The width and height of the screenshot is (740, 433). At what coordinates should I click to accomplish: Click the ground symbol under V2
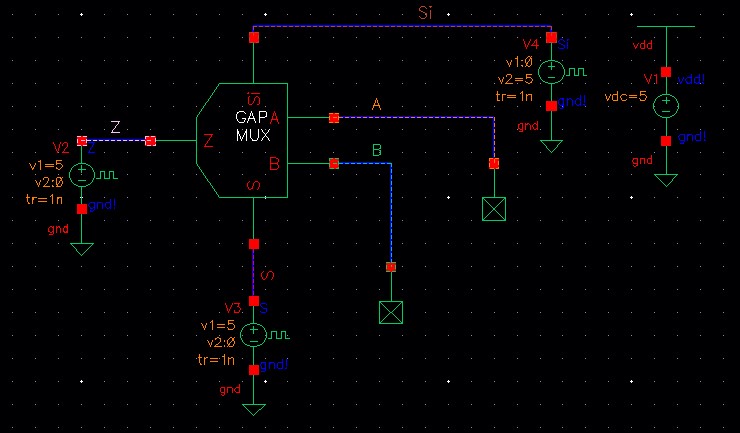click(82, 249)
